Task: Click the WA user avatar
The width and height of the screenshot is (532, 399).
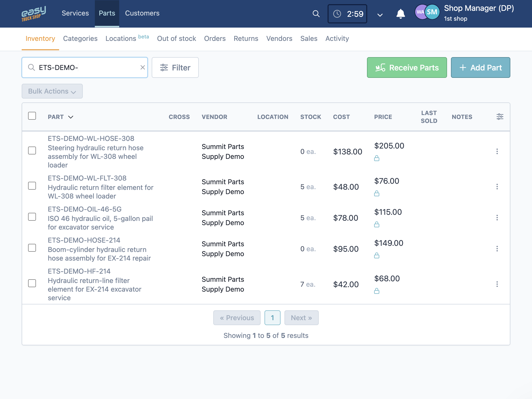Action: [420, 12]
